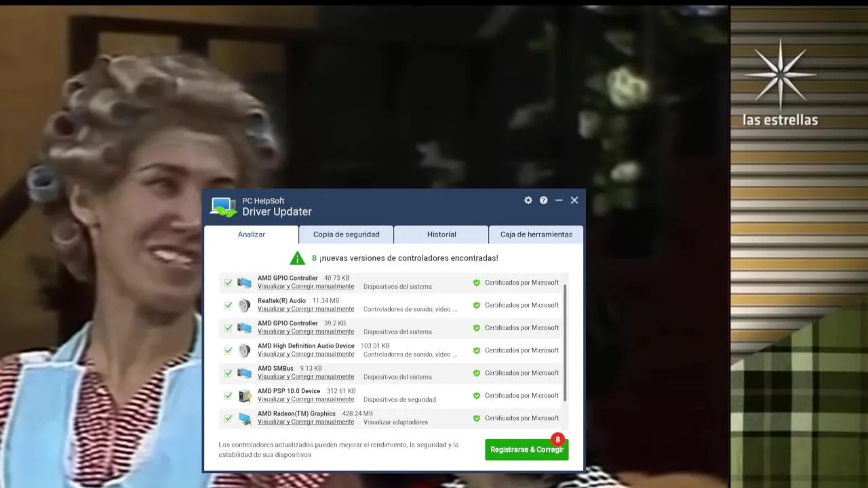This screenshot has width=868, height=488.
Task: Click the 428.24 MB size value
Action: pyautogui.click(x=357, y=413)
